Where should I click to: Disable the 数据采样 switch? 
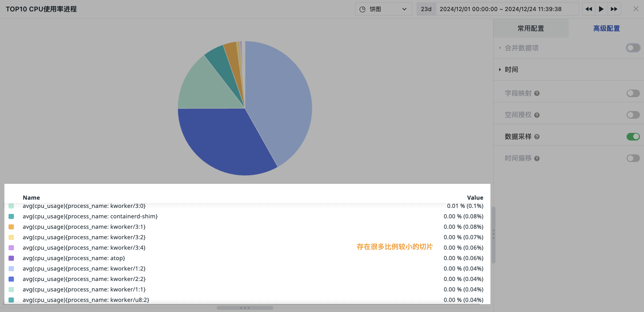click(633, 137)
